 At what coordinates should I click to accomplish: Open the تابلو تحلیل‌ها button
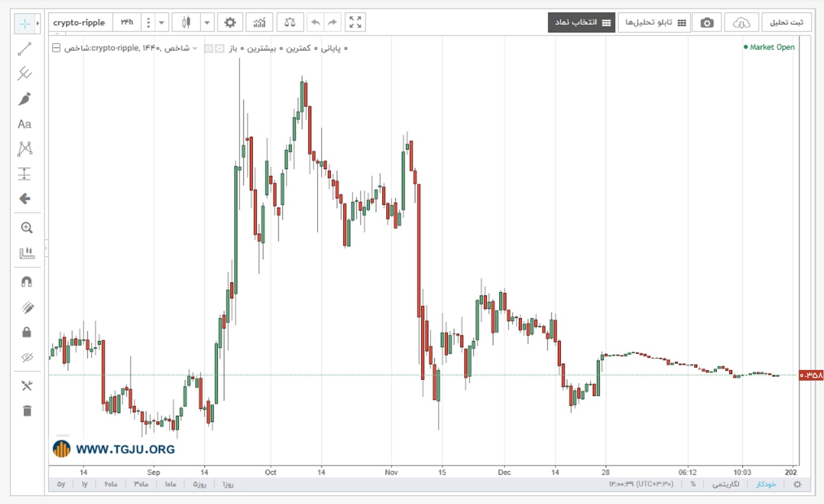(x=654, y=23)
